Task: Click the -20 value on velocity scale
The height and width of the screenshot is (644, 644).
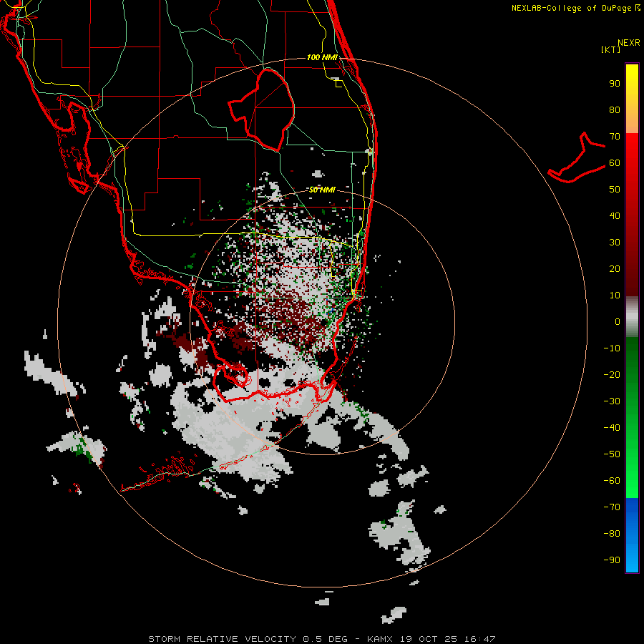Action: 612,375
